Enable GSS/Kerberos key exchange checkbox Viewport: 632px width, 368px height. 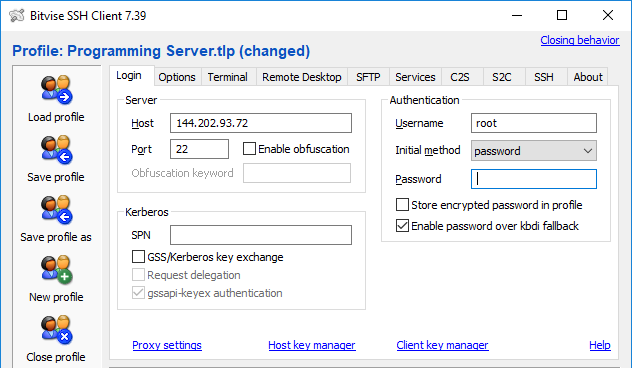pyautogui.click(x=138, y=257)
